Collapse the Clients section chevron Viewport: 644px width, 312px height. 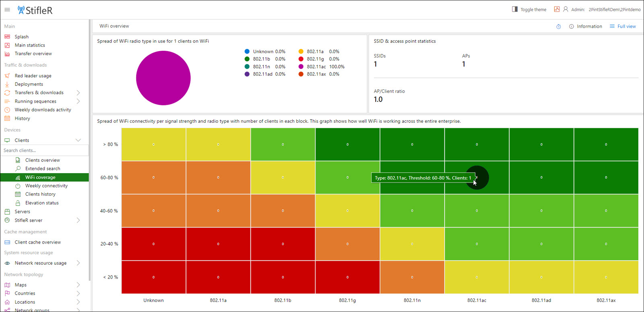pos(78,140)
